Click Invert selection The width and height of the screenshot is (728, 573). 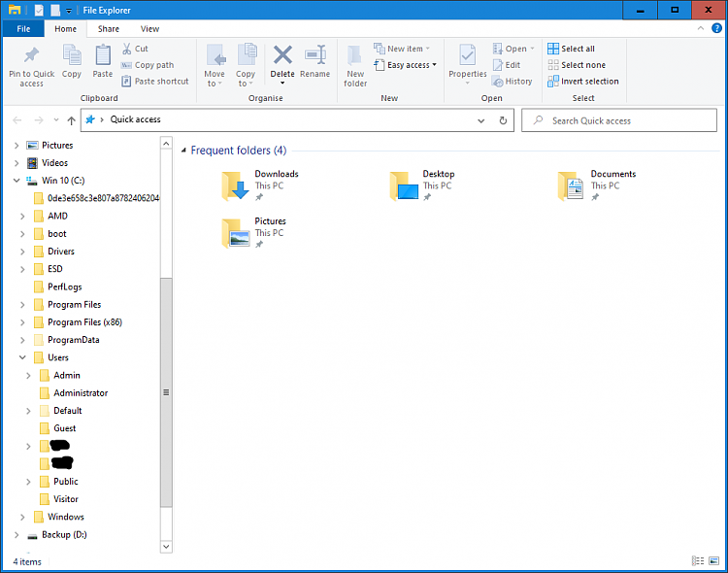[x=583, y=82]
